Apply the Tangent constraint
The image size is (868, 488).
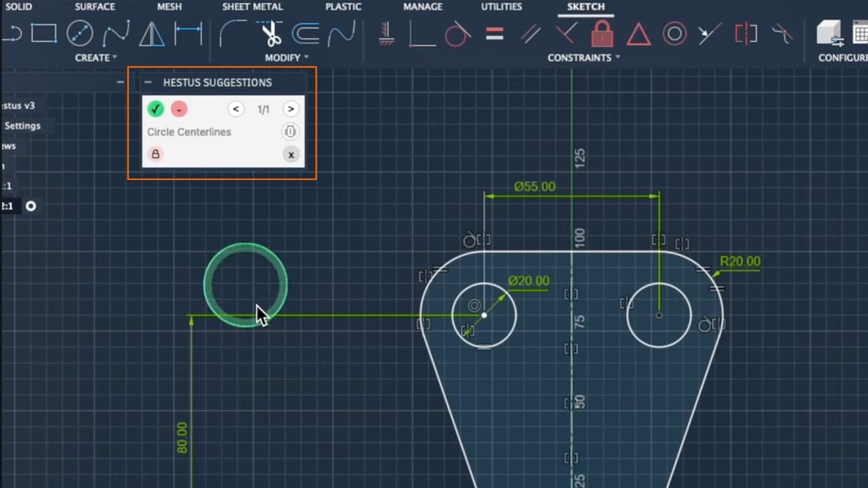tap(457, 33)
